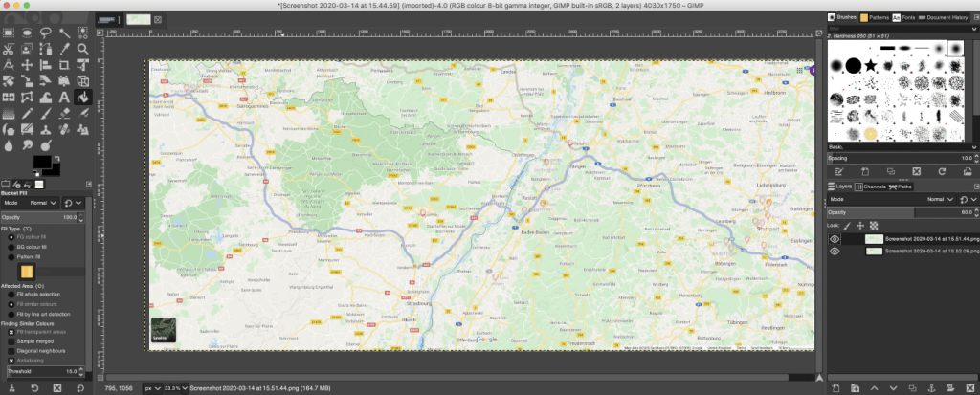Reset tool options to defaults
Viewport: 980px width, 395px height.
click(80, 388)
